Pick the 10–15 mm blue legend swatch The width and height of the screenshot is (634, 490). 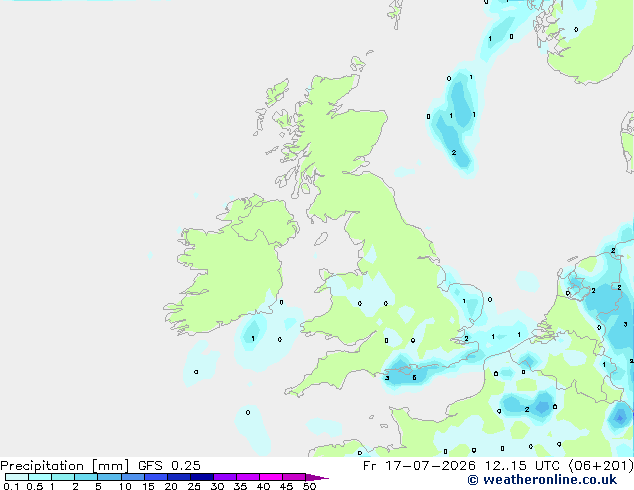133,477
